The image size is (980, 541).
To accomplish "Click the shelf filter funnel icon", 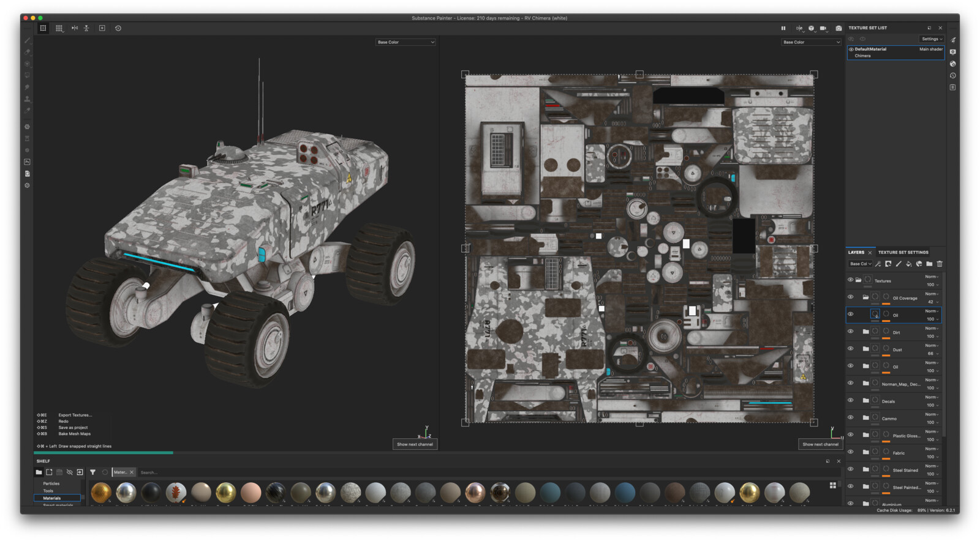I will (x=92, y=472).
